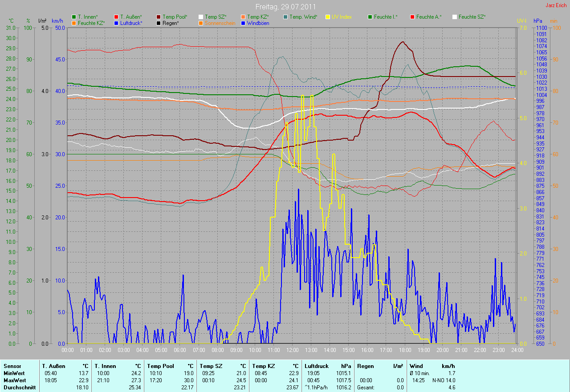Click the Jarz Erich author text

pyautogui.click(x=557, y=5)
